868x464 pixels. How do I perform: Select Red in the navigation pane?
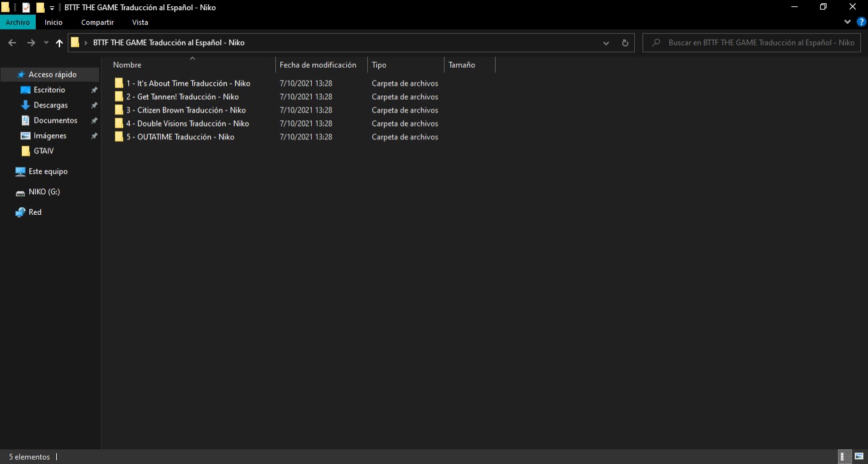tap(35, 212)
